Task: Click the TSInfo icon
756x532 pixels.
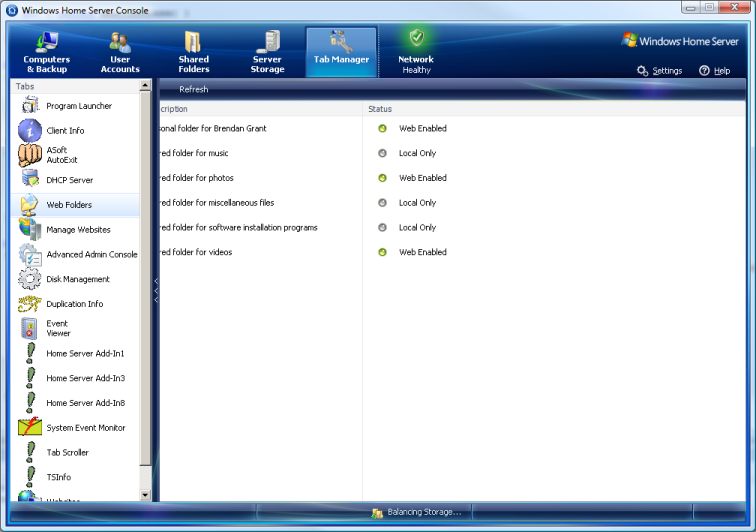Action: [30, 477]
